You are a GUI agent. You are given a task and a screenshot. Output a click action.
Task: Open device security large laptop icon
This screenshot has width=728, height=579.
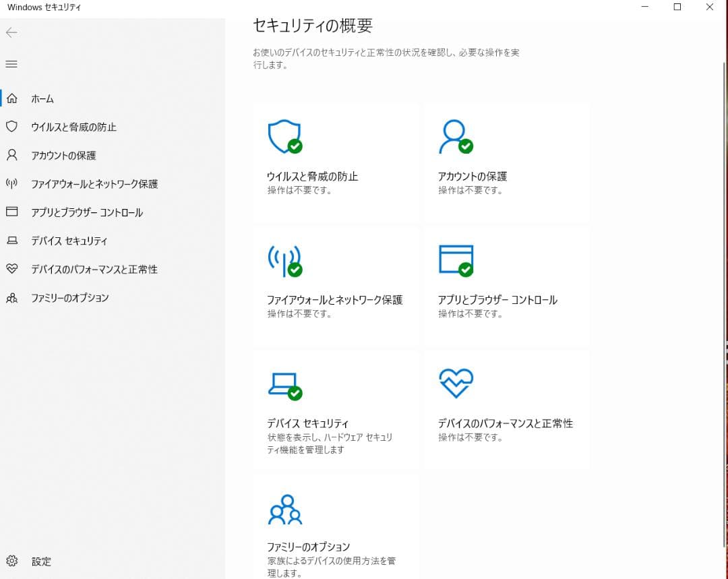click(x=285, y=386)
